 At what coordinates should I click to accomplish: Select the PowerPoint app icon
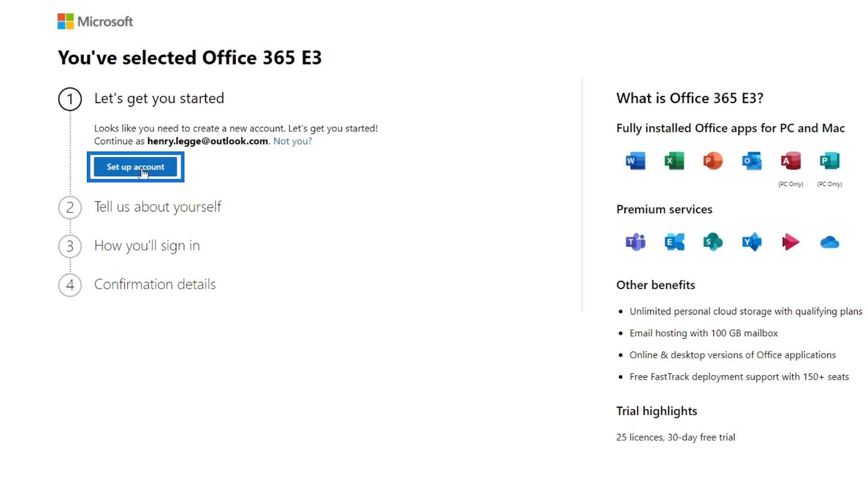click(x=713, y=161)
